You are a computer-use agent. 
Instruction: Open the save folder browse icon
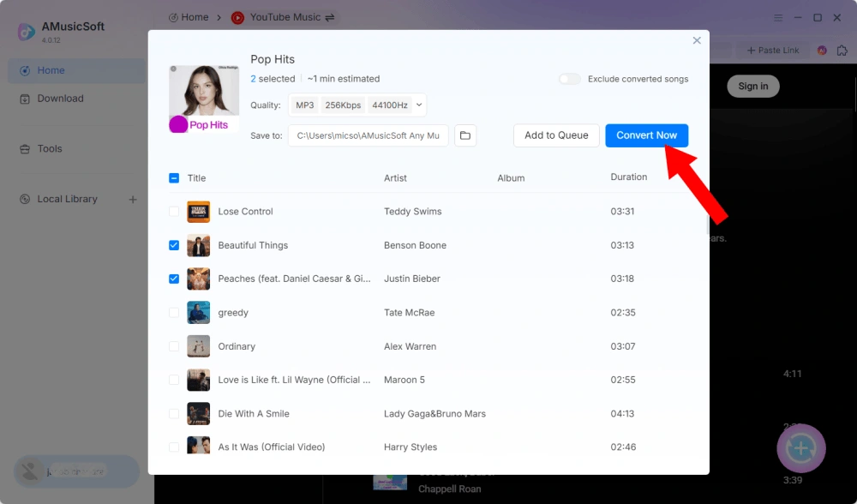click(x=465, y=135)
